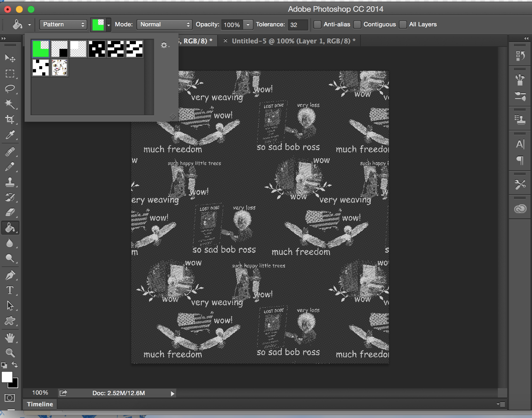Click the active Paint Bucket tool
The height and width of the screenshot is (418, 532).
pos(10,228)
